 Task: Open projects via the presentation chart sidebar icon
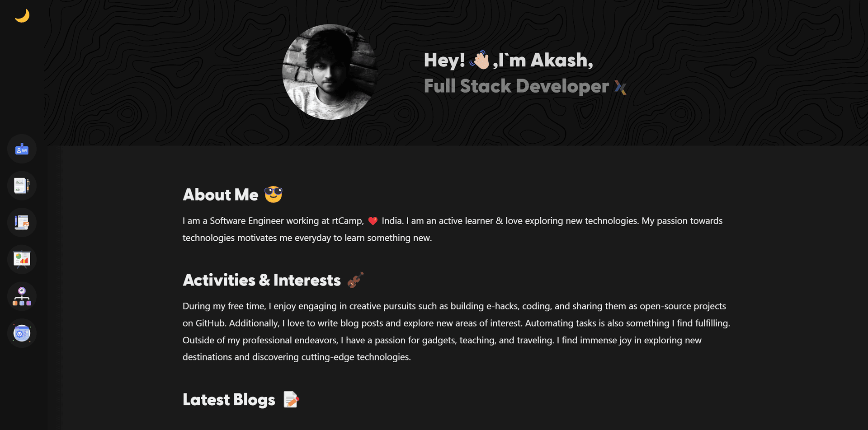click(22, 259)
